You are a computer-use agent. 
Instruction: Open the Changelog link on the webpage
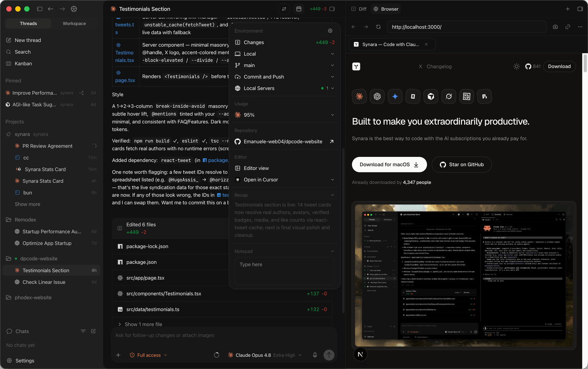(x=439, y=67)
